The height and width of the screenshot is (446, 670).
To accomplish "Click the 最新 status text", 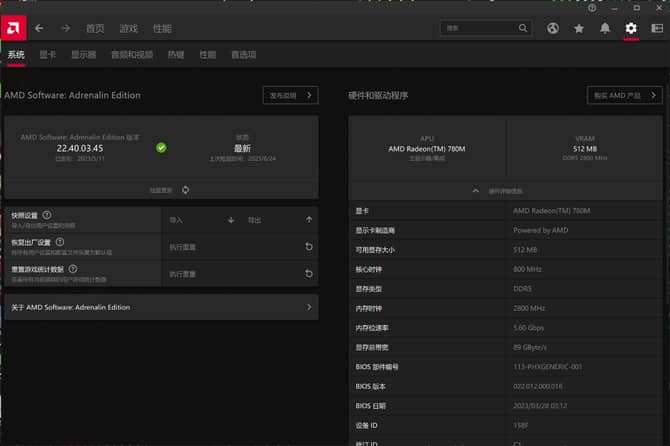I will click(242, 148).
